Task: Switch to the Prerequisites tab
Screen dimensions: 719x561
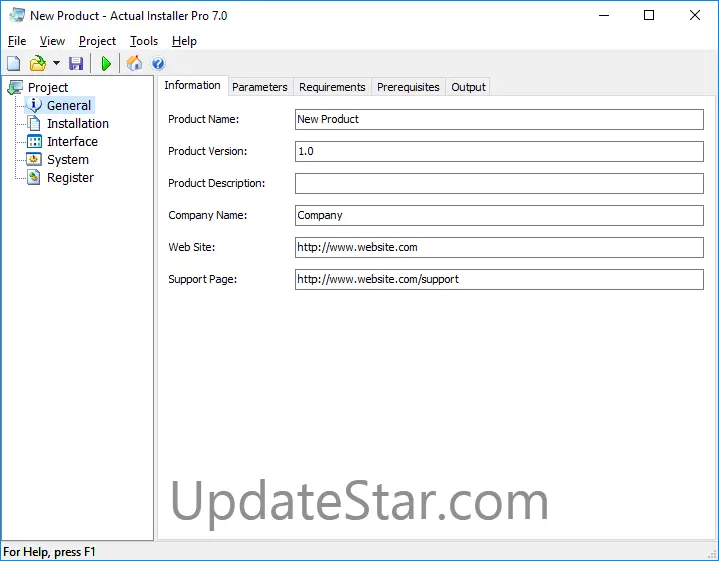Action: point(408,87)
